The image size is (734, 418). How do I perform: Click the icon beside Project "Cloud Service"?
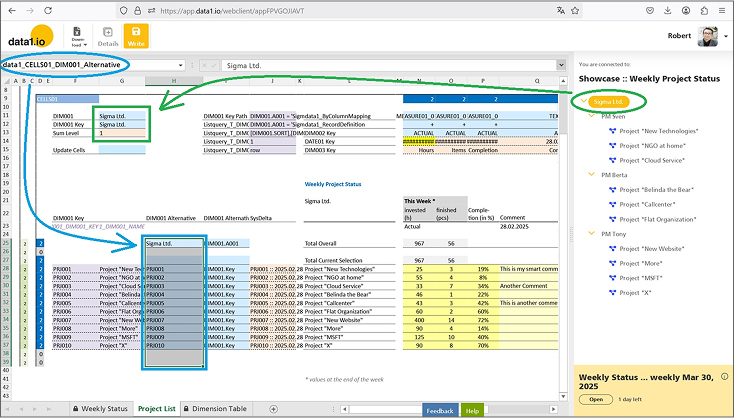click(x=612, y=160)
